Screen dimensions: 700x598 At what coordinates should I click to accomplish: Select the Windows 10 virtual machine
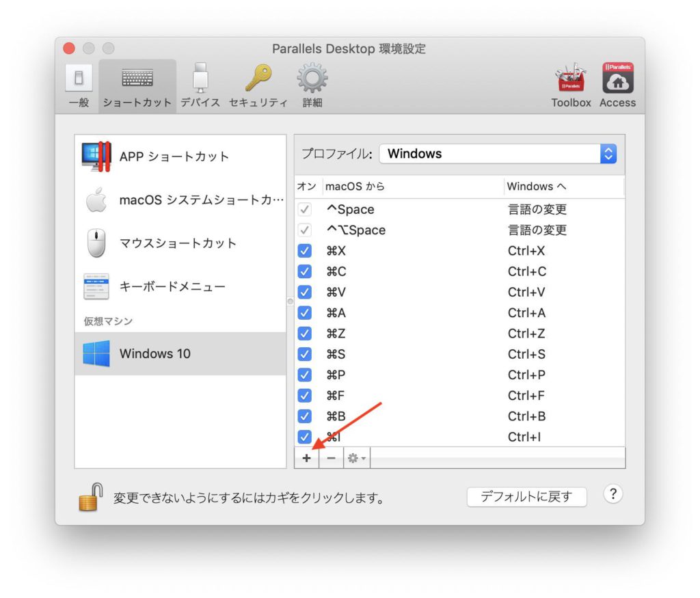coord(180,353)
